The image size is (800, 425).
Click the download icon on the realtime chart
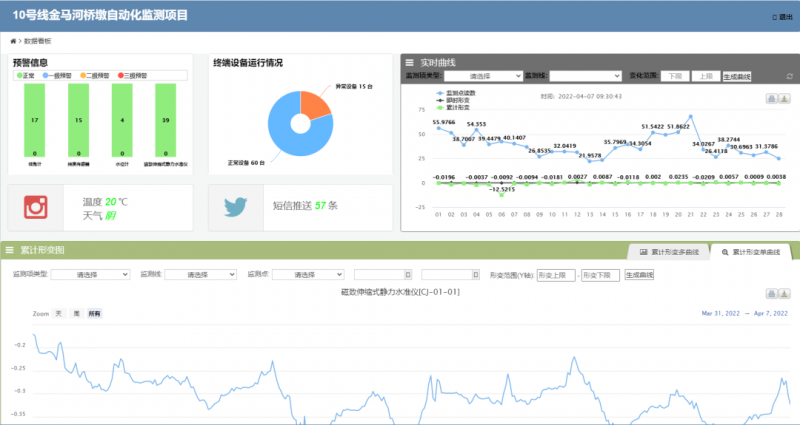[x=784, y=98]
